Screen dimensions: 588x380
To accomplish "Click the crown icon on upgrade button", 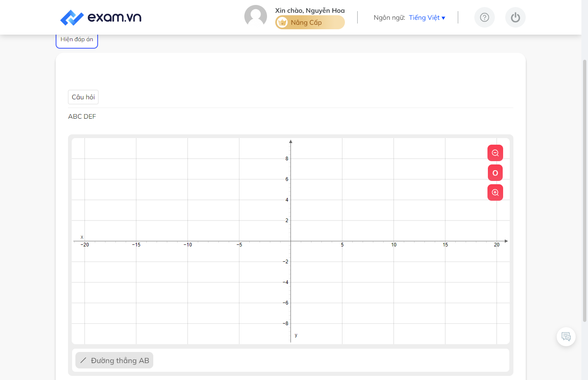I will 282,22.
